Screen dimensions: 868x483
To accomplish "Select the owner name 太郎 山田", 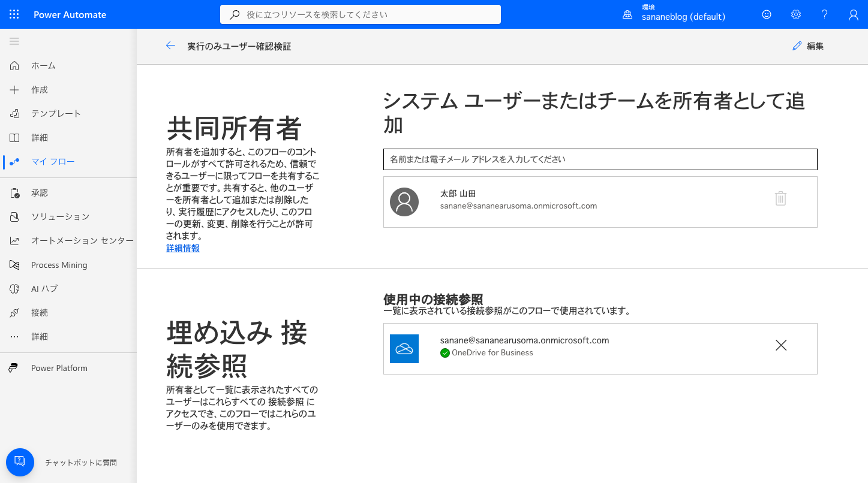I will pos(458,194).
